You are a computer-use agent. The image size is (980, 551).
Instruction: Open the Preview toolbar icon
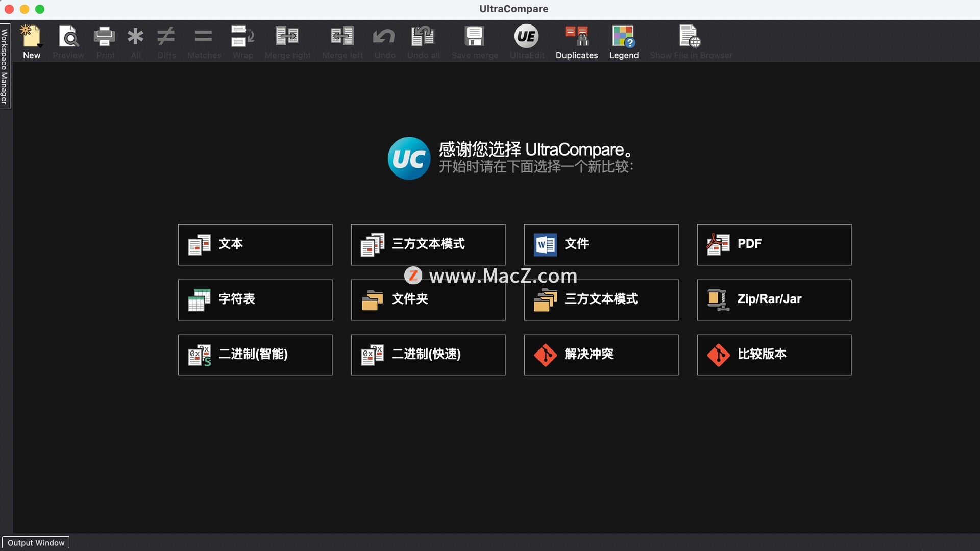tap(68, 37)
